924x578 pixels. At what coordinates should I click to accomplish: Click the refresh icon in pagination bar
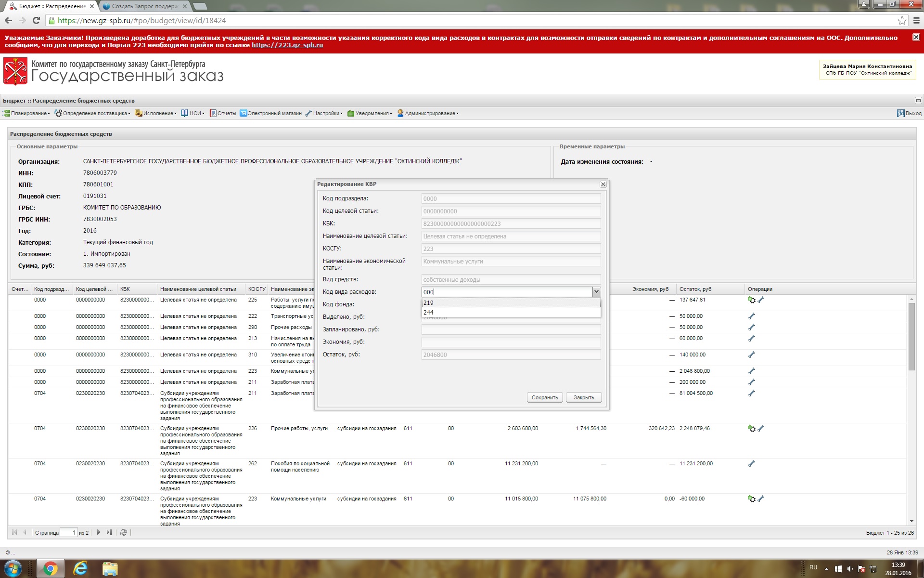124,532
